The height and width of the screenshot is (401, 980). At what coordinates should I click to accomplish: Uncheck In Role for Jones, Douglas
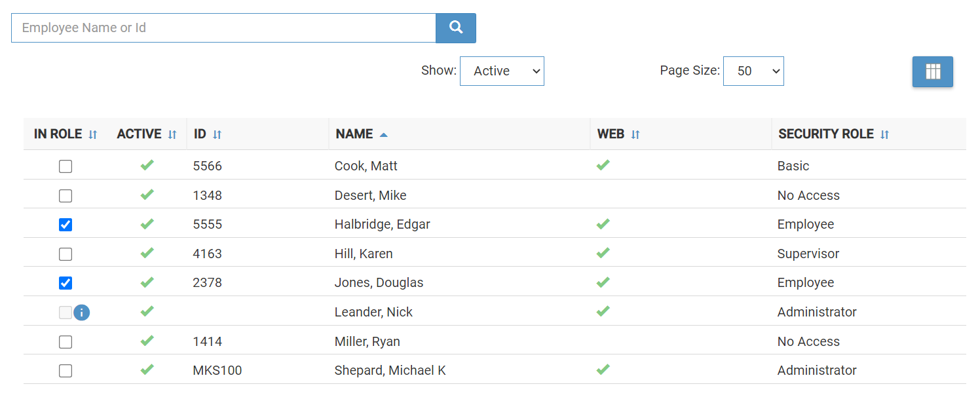pos(66,283)
